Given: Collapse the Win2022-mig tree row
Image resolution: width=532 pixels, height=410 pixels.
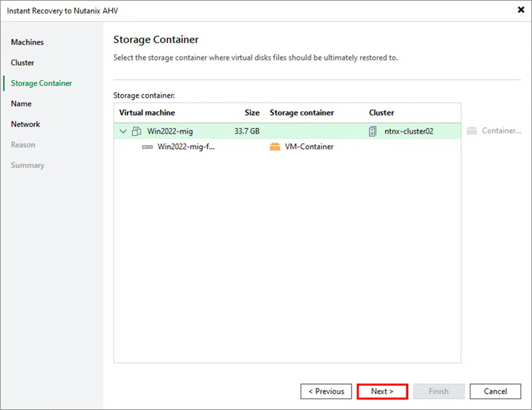Looking at the screenshot, I should (x=123, y=131).
